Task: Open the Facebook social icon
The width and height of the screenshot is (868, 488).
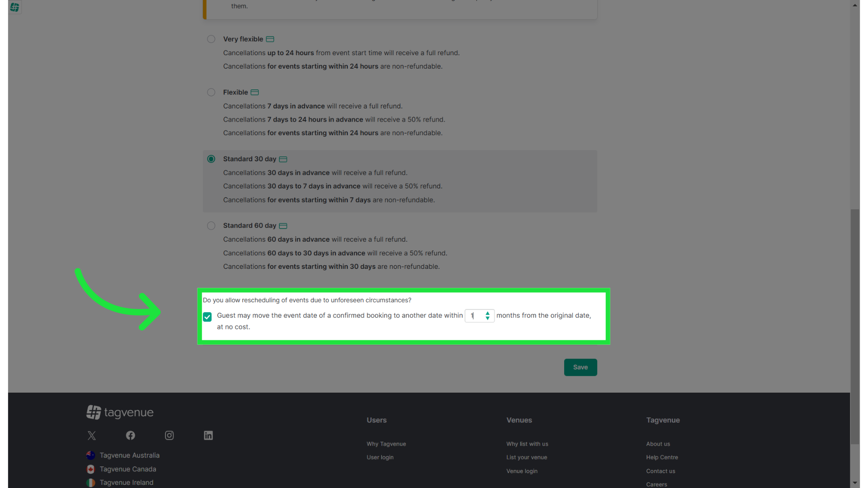Action: (131, 436)
